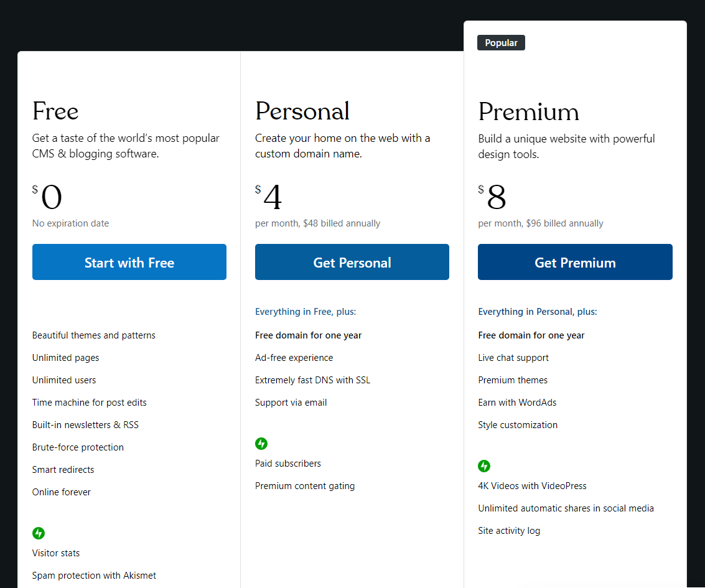Viewport: 705px width, 588px height.
Task: Click 'Unlimited pages' feature
Action: pos(65,358)
